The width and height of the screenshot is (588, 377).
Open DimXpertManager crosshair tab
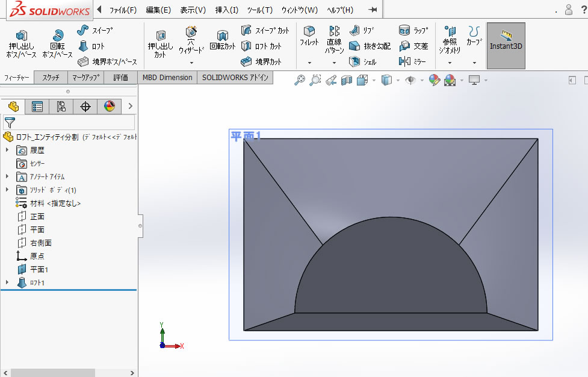[x=85, y=107]
